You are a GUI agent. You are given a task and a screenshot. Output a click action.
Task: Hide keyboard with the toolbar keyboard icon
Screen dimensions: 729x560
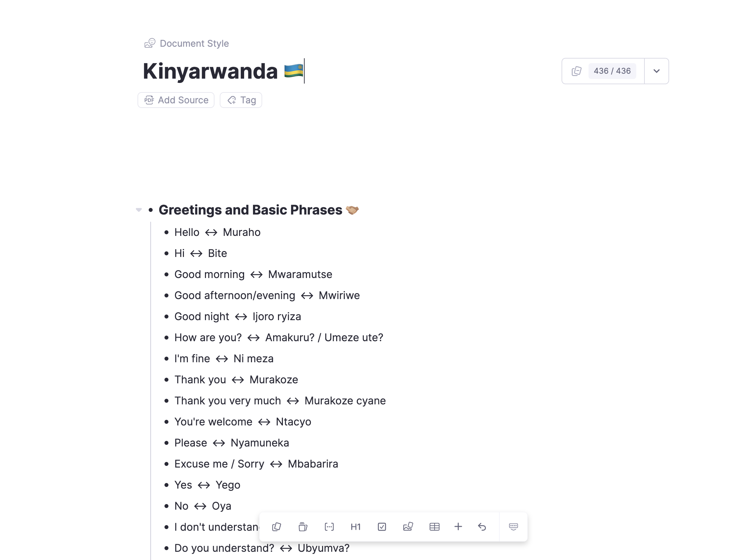(x=513, y=527)
